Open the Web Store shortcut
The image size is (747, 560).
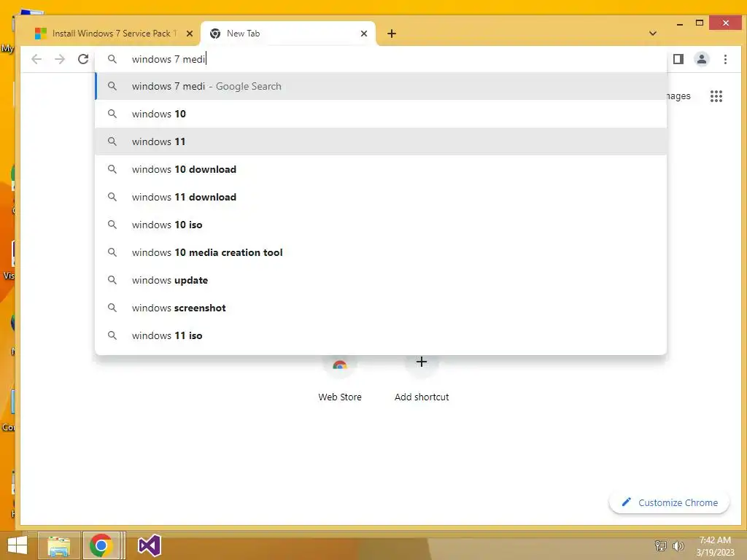click(x=340, y=379)
